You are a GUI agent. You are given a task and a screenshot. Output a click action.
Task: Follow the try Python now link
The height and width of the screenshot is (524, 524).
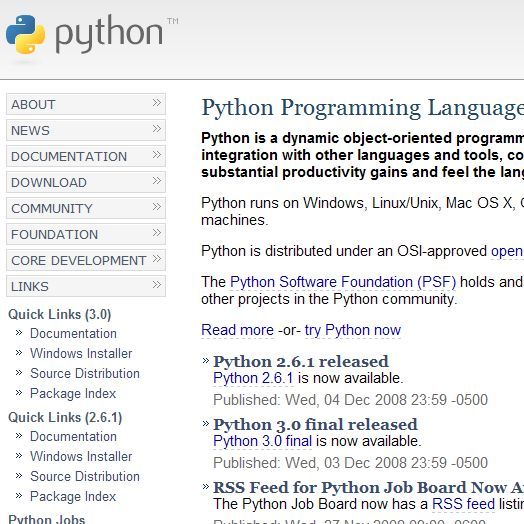pyautogui.click(x=353, y=330)
